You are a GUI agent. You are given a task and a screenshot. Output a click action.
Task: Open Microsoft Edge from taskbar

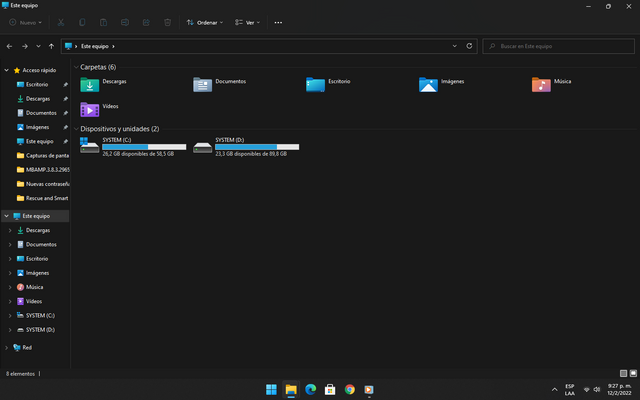click(x=310, y=389)
